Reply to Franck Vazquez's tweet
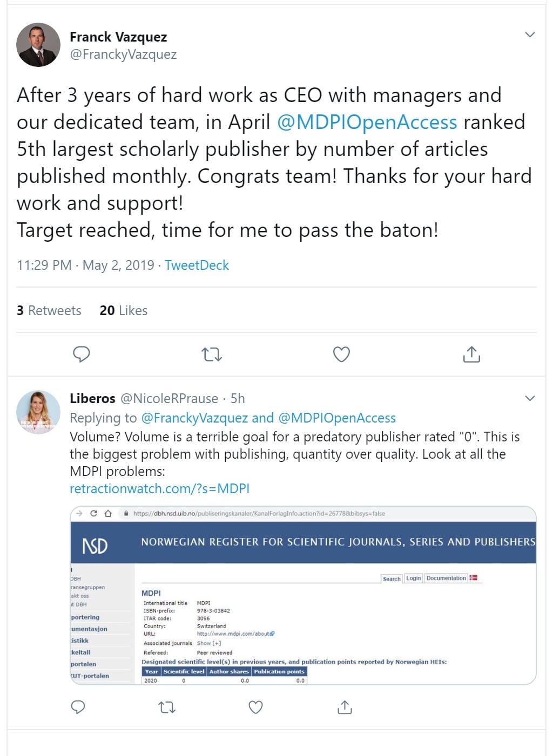Viewport: 553px width, 756px height. point(81,354)
